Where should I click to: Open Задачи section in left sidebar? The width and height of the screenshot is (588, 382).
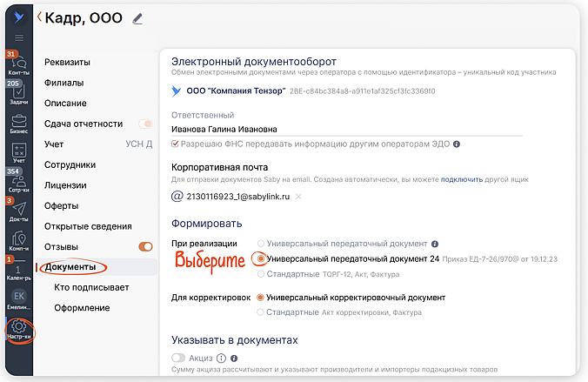[18, 92]
